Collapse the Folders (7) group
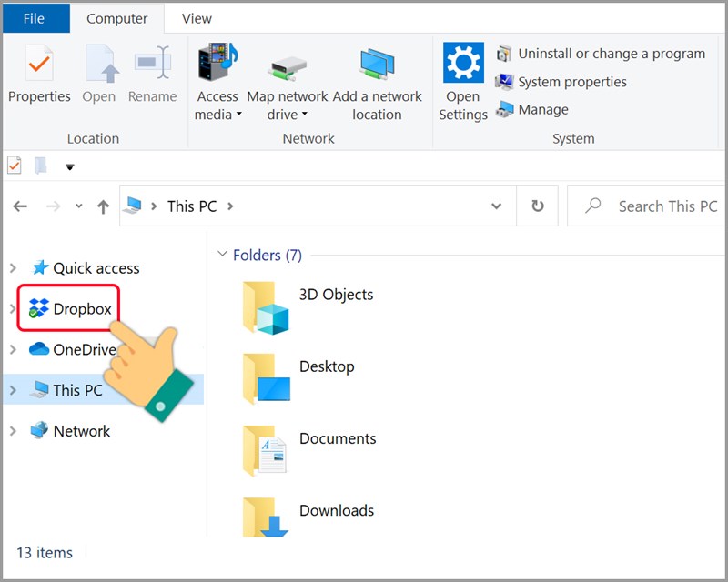Image resolution: width=728 pixels, height=582 pixels. coord(222,256)
